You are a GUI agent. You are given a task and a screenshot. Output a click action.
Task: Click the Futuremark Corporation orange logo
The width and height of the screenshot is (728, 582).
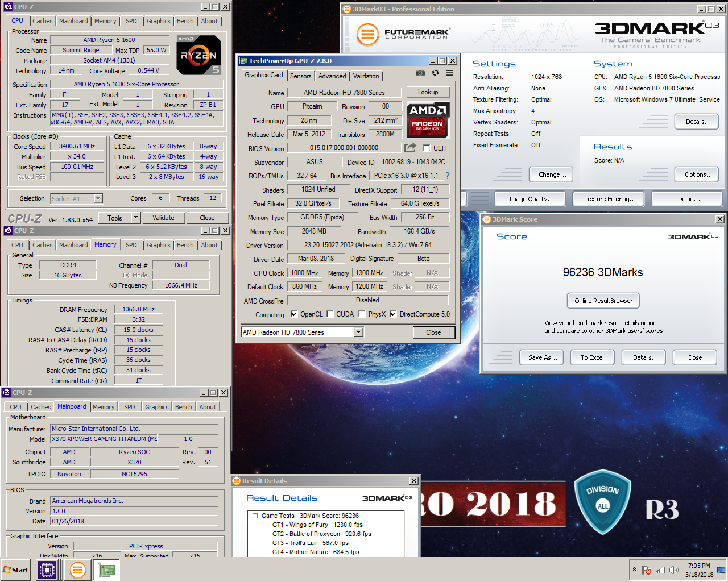pos(368,34)
